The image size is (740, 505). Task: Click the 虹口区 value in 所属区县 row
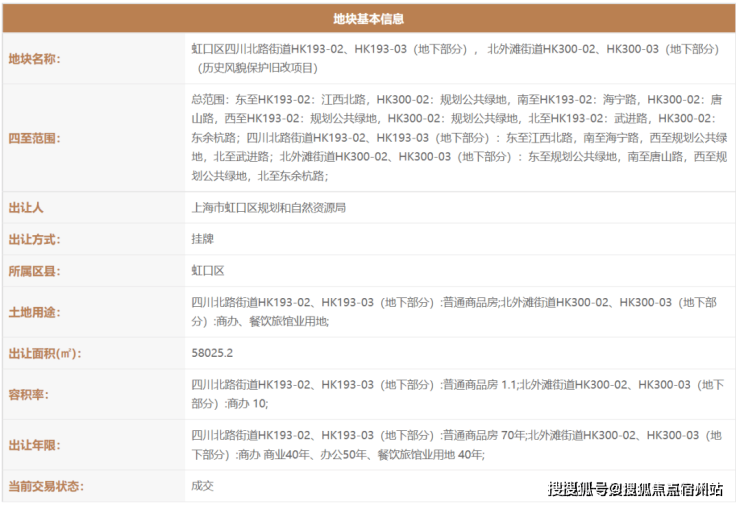(208, 271)
